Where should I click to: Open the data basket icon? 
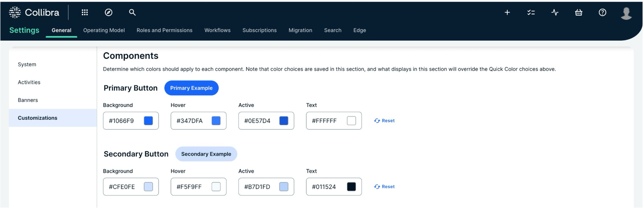[x=578, y=12]
